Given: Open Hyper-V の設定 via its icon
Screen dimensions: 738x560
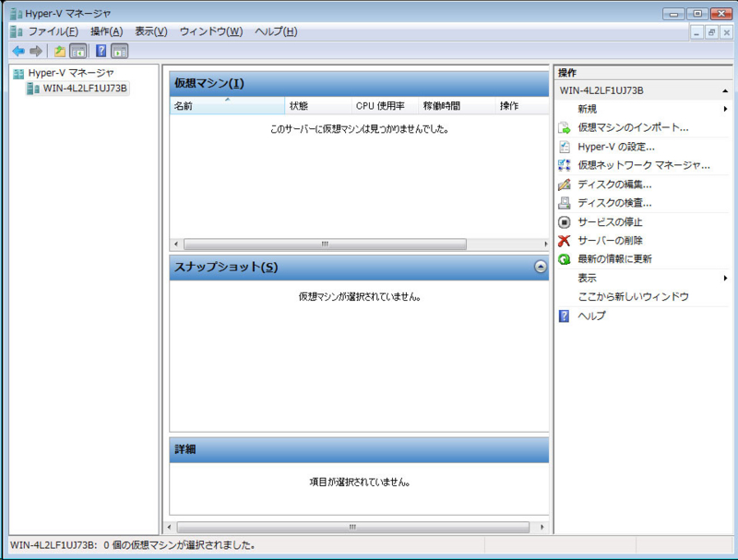Looking at the screenshot, I should pos(565,148).
